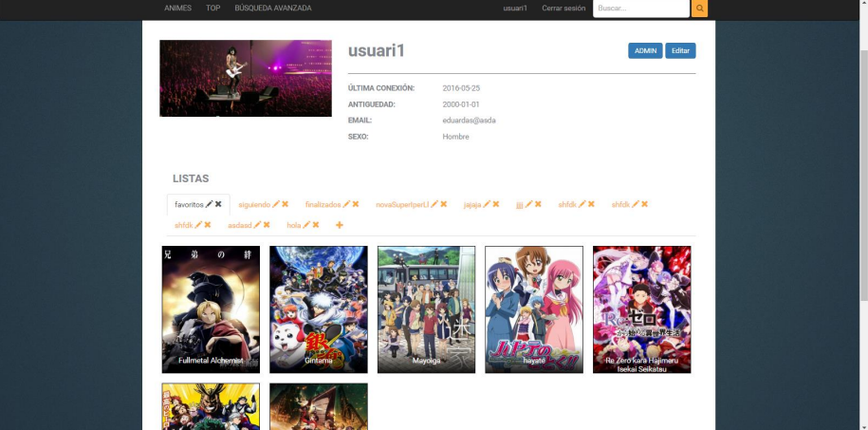Open TOP page from navbar
This screenshot has height=430, width=868.
[213, 9]
